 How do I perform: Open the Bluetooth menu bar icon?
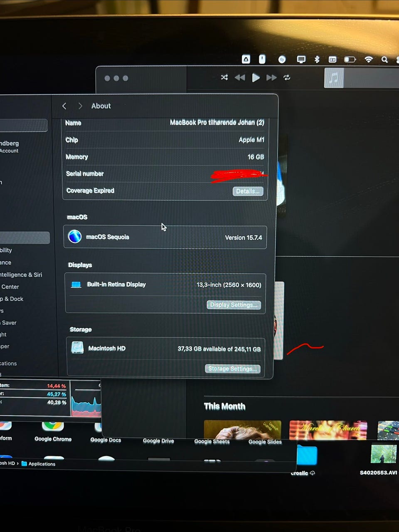[317, 59]
